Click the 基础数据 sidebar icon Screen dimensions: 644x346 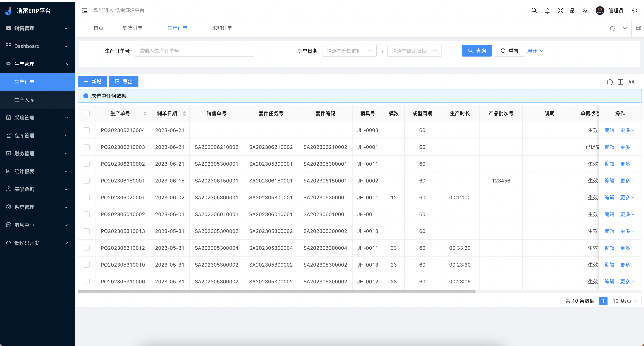click(9, 189)
